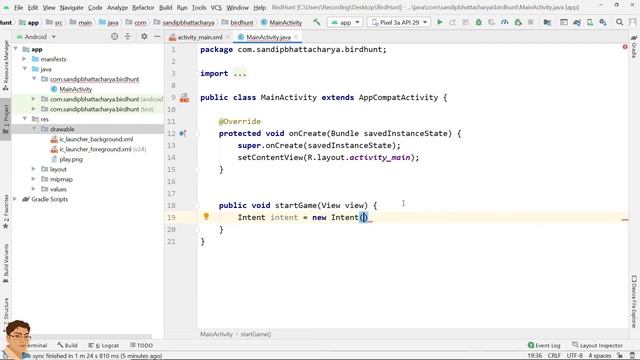Toggle the Build Variants side button
The width and height of the screenshot is (640, 360).
click(6, 264)
